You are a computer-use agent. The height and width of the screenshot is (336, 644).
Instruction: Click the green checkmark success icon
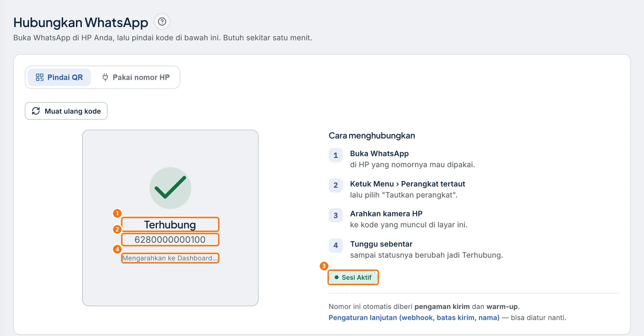coord(170,188)
